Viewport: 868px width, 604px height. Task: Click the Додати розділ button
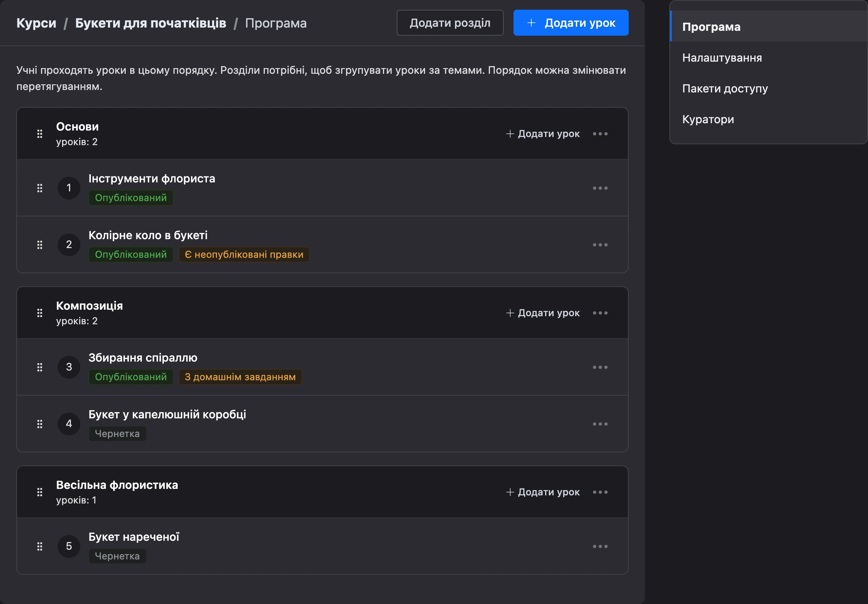[450, 23]
